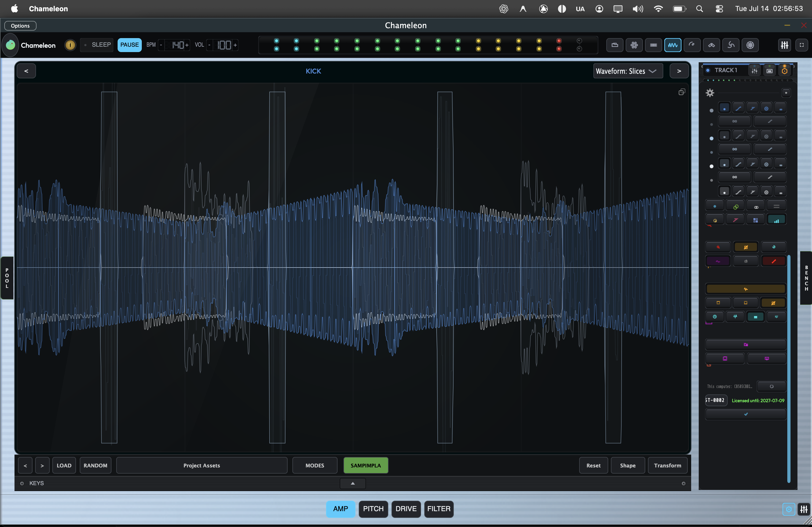The width and height of the screenshot is (812, 527).
Task: Toggle the fullscreen bracket icon
Action: (802, 45)
